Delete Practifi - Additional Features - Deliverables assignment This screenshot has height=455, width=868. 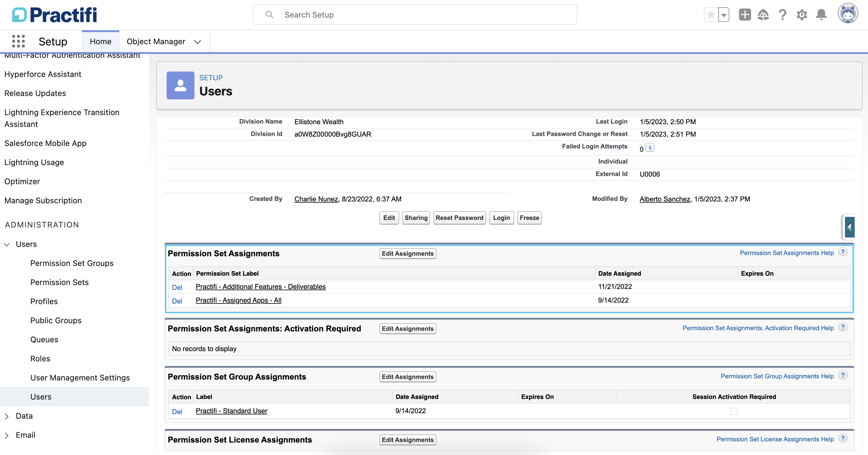[177, 287]
